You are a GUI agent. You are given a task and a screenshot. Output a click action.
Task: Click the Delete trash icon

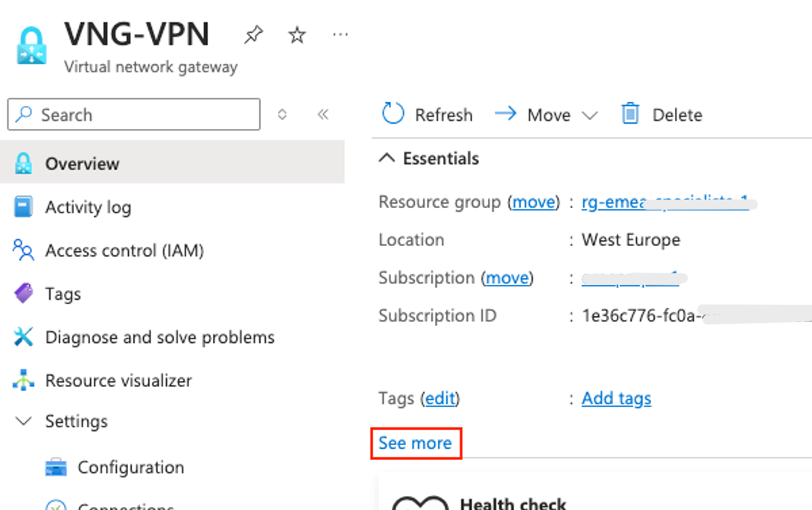click(x=629, y=114)
